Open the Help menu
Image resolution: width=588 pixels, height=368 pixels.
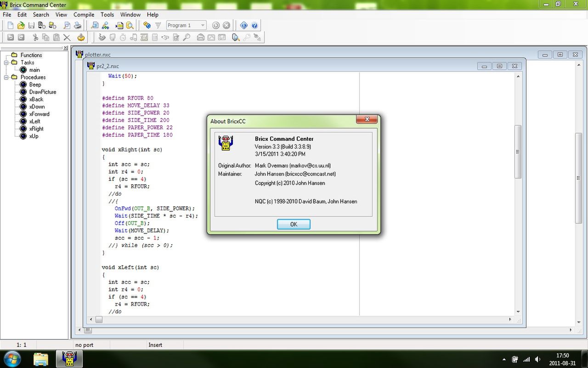pyautogui.click(x=153, y=15)
